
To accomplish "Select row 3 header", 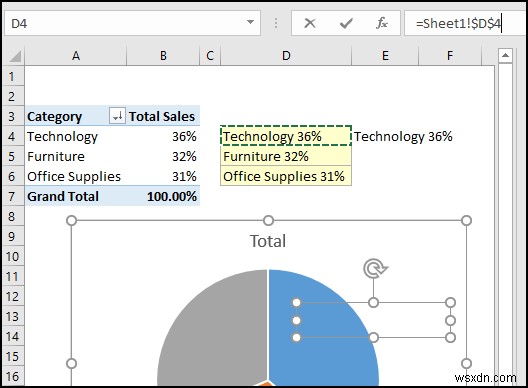I will 12,116.
